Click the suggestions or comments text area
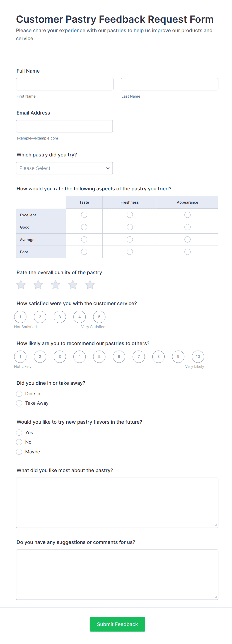The width and height of the screenshot is (232, 644). [x=117, y=574]
